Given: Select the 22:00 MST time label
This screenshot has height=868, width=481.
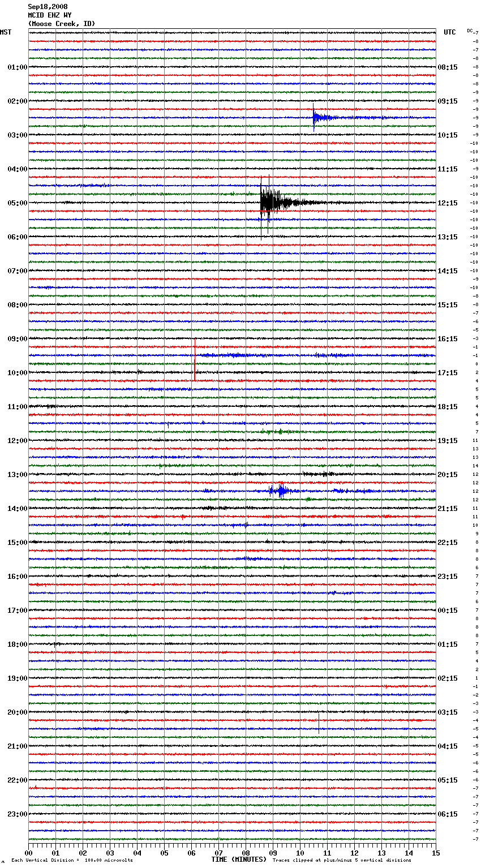Looking at the screenshot, I should 17,780.
